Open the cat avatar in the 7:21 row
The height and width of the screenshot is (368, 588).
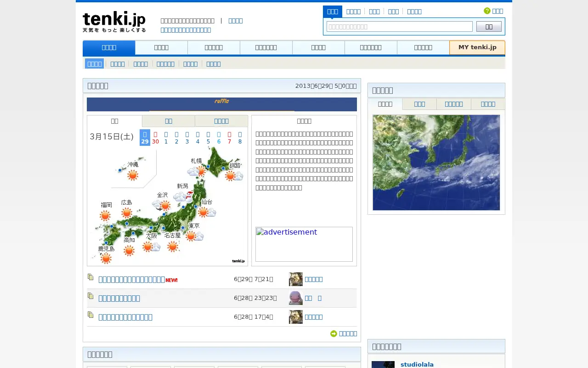pos(296,279)
